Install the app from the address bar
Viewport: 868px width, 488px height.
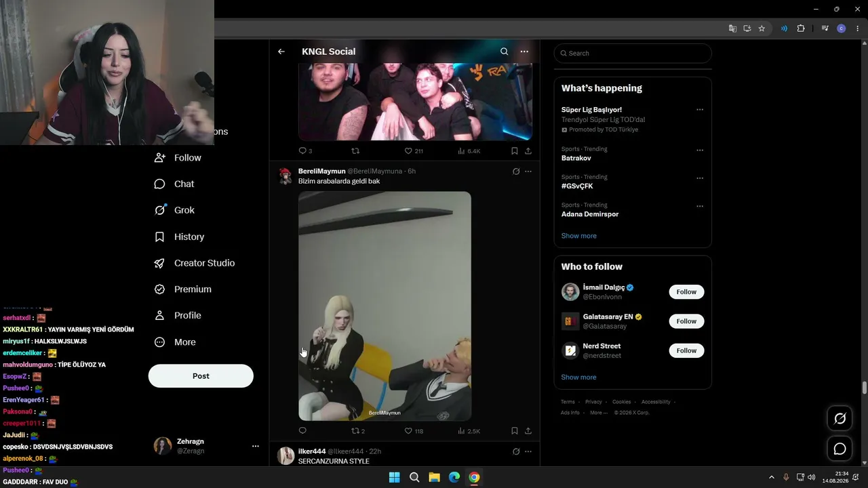(747, 28)
